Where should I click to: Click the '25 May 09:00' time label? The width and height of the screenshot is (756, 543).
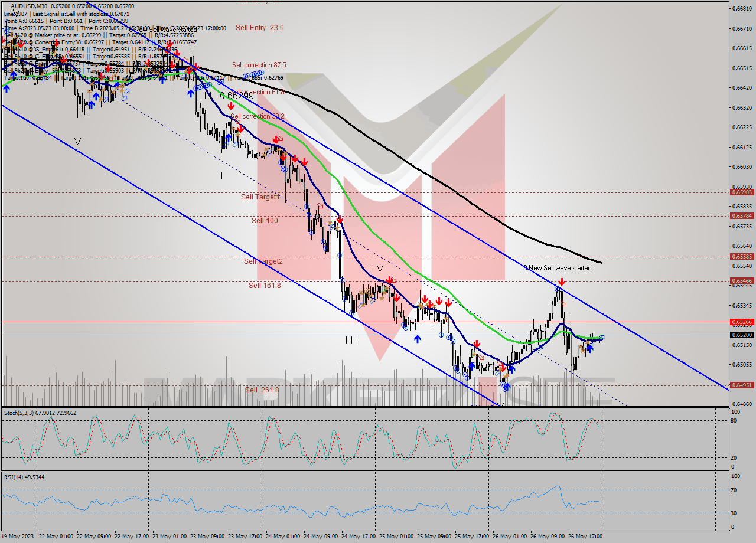[x=434, y=536]
